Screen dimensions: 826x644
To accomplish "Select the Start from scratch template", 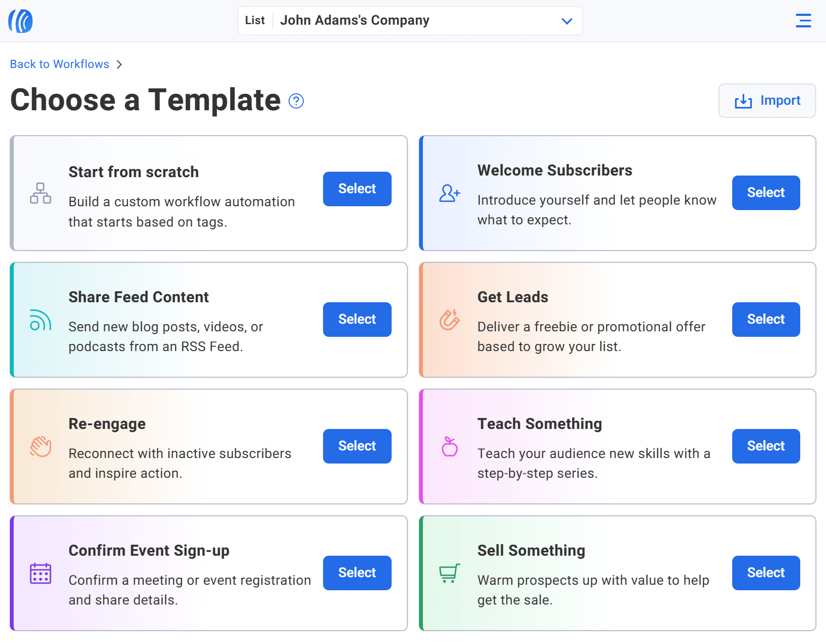I will click(x=357, y=189).
